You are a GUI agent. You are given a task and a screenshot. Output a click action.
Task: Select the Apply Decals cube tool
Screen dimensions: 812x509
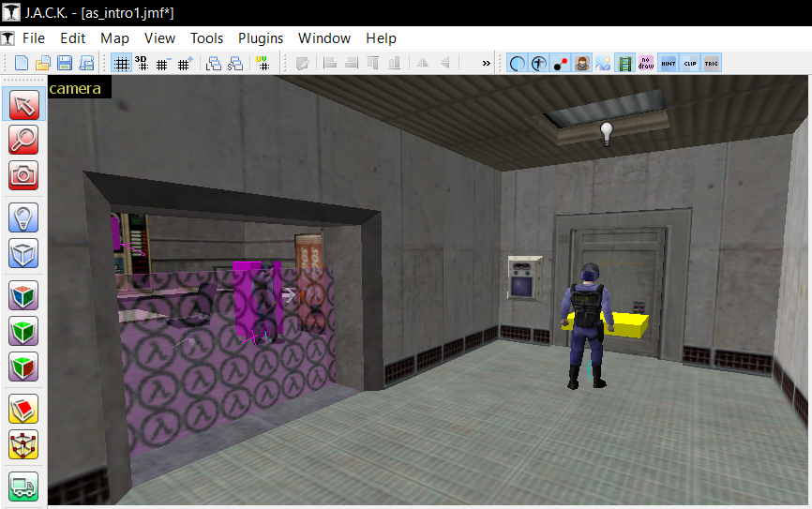23,367
